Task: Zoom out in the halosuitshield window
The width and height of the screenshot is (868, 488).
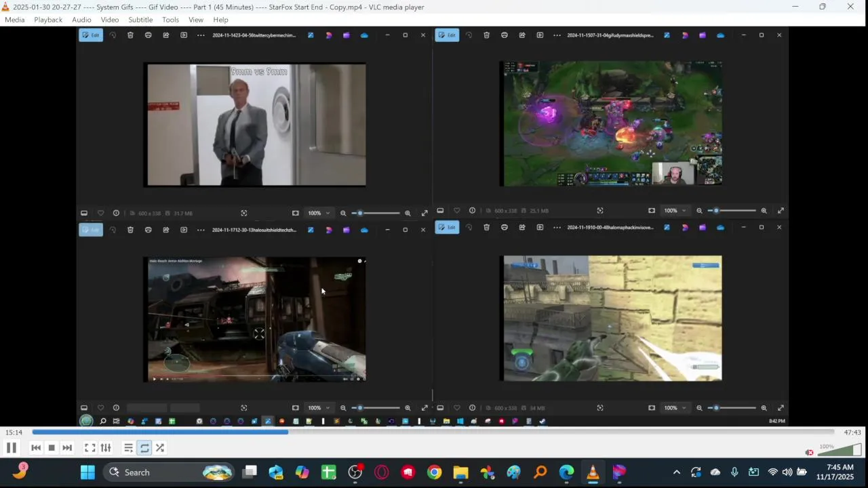Action: (x=343, y=407)
